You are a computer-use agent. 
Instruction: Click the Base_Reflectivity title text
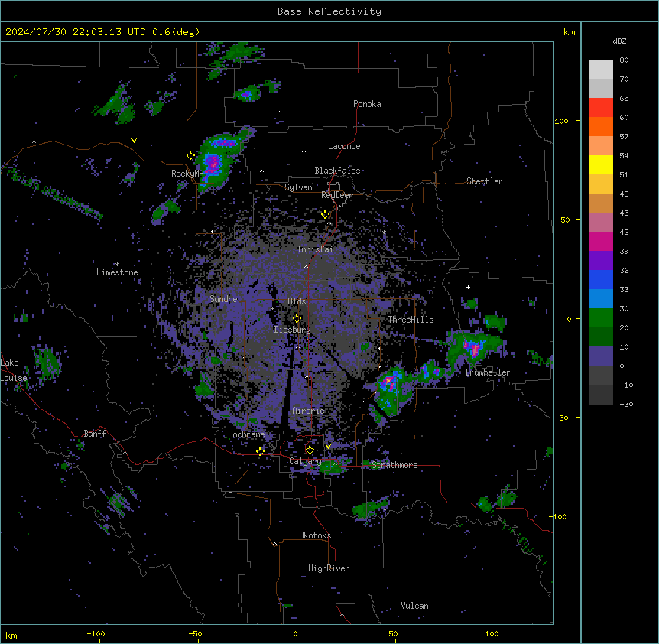329,11
